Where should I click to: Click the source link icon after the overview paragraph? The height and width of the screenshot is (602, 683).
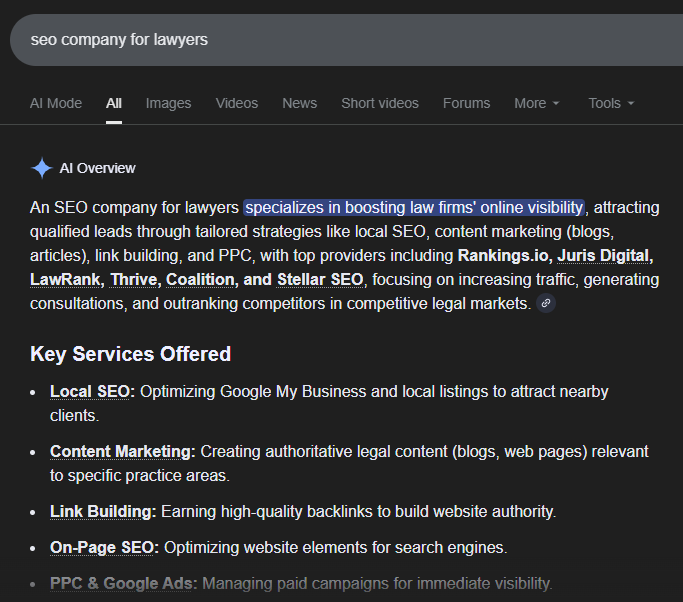coord(546,303)
